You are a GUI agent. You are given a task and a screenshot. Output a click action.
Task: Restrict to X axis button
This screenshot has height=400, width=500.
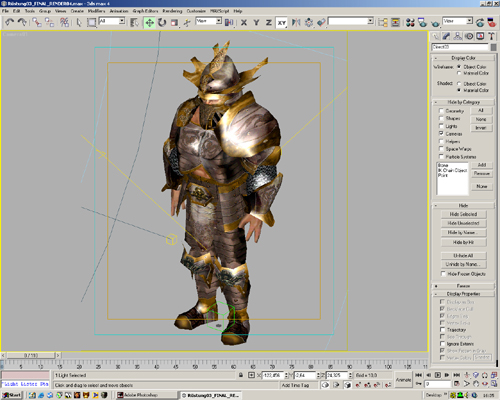(x=244, y=22)
